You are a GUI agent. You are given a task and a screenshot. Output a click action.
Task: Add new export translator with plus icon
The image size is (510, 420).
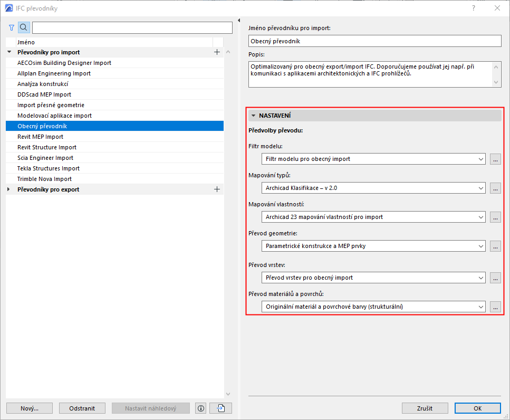click(217, 189)
